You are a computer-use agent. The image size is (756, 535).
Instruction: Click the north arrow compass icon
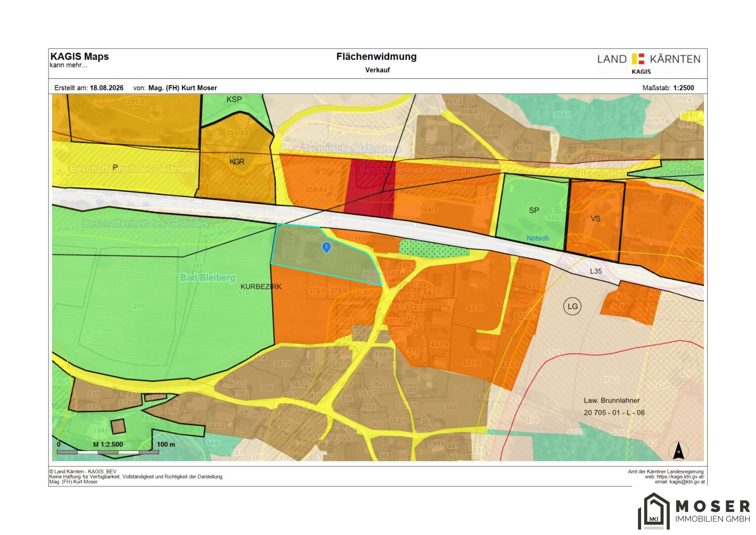point(679,451)
